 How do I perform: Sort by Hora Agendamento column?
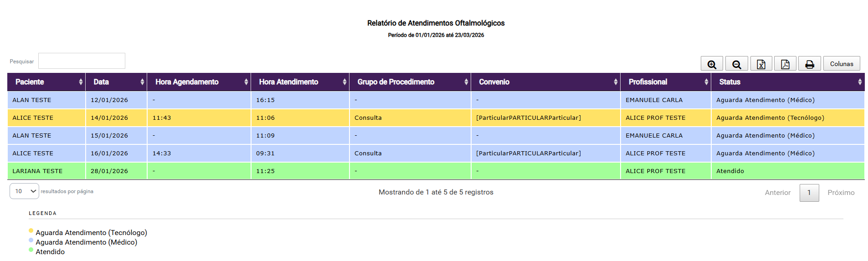click(199, 82)
